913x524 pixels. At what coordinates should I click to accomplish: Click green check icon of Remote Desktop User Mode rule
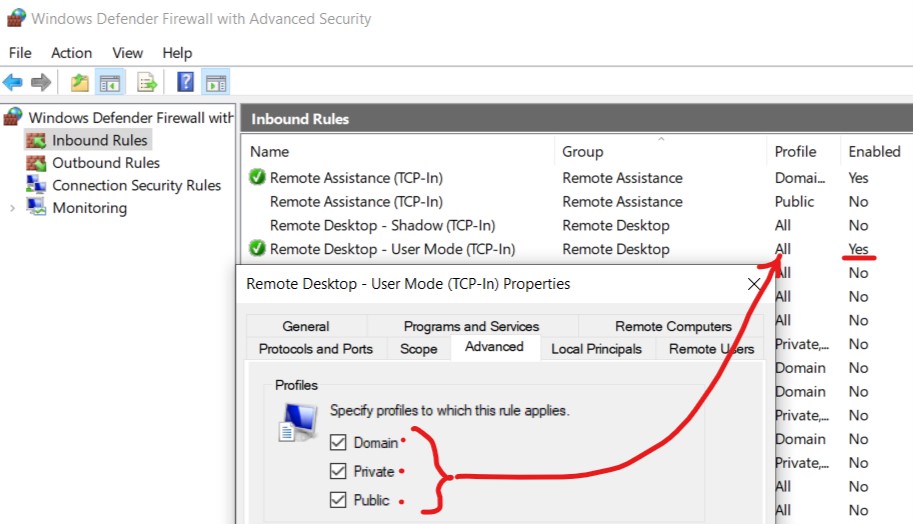pos(257,248)
